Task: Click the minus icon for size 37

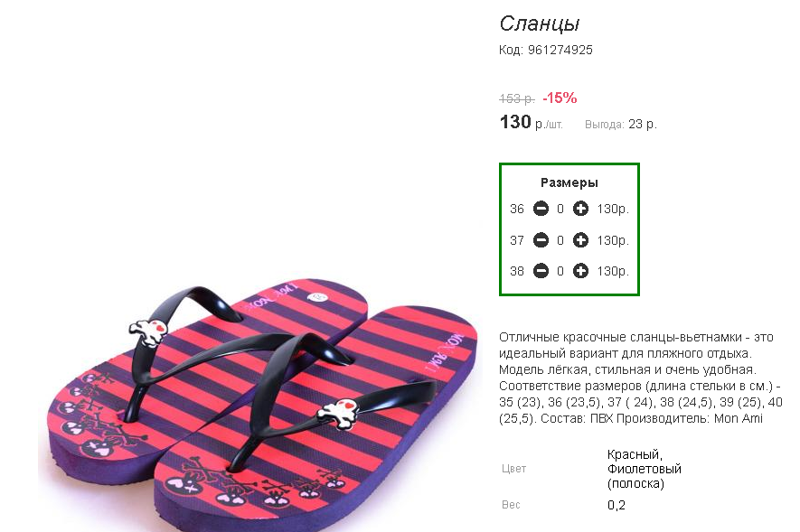Action: pyautogui.click(x=541, y=240)
